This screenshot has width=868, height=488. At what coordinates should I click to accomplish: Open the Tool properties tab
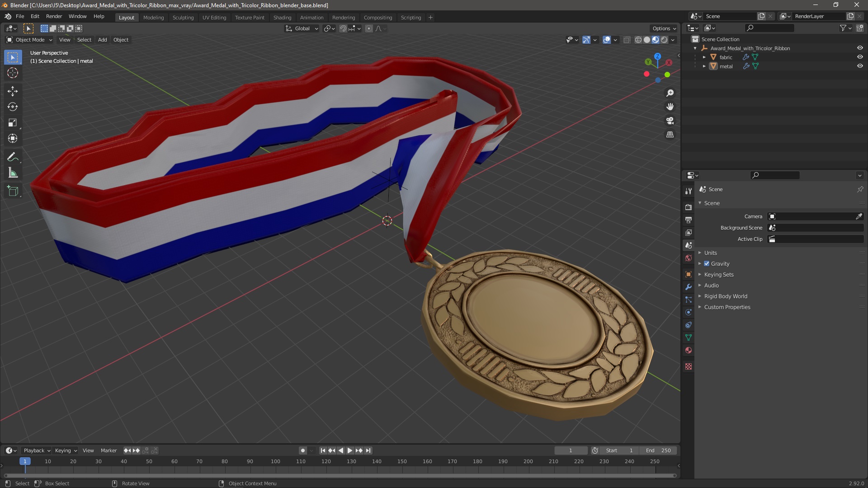[x=688, y=191]
